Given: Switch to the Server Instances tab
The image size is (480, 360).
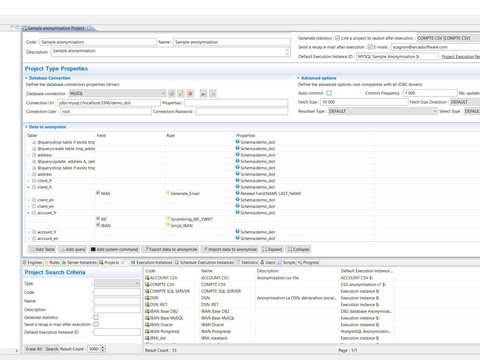Looking at the screenshot, I should [x=79, y=262].
